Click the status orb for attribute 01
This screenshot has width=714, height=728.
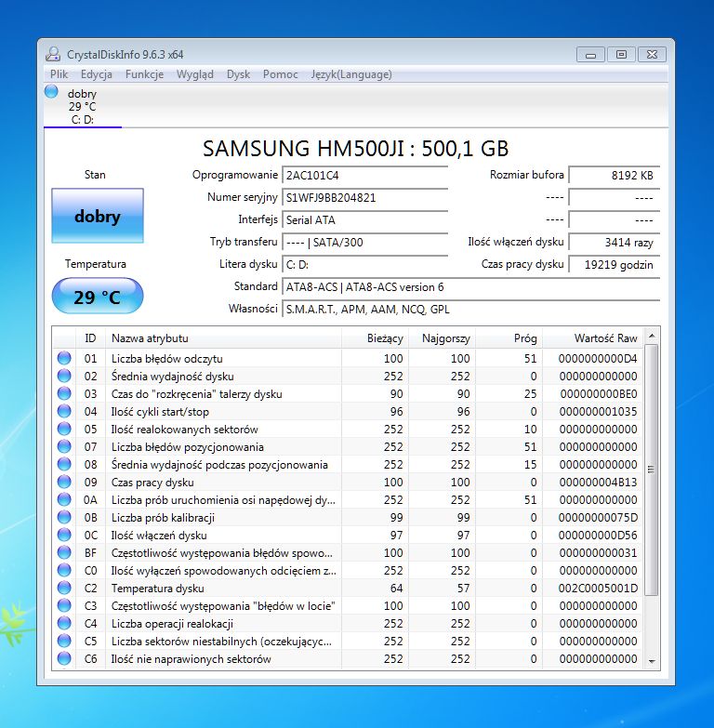(64, 358)
